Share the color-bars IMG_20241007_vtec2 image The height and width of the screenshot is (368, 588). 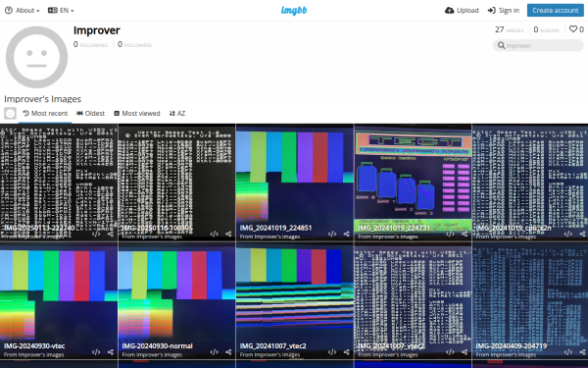tap(347, 352)
